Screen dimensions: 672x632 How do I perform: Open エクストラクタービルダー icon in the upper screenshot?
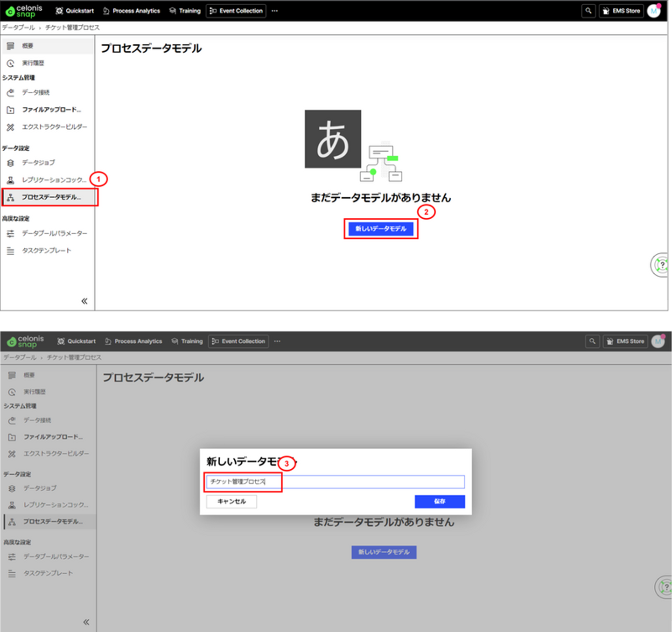[11, 127]
